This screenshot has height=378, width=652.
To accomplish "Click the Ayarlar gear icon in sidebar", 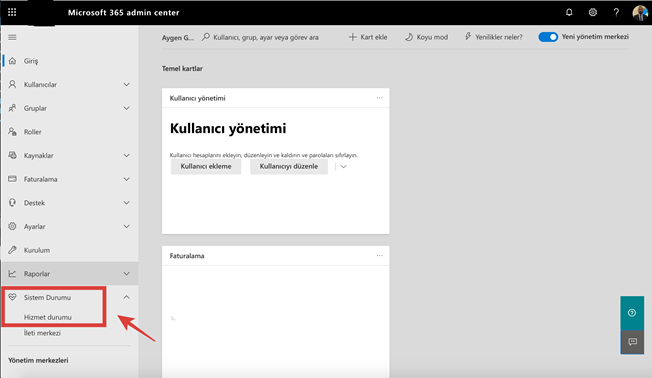I will (x=12, y=226).
